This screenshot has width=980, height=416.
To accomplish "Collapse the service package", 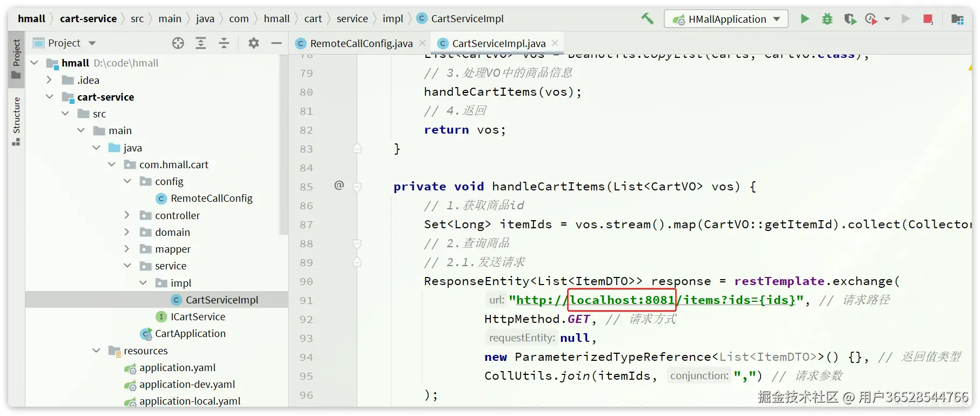I will (x=128, y=266).
